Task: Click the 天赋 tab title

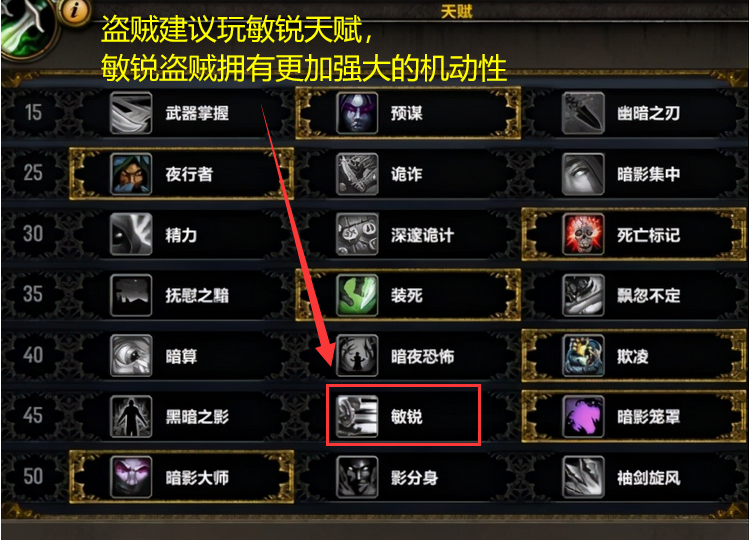Action: click(456, 11)
